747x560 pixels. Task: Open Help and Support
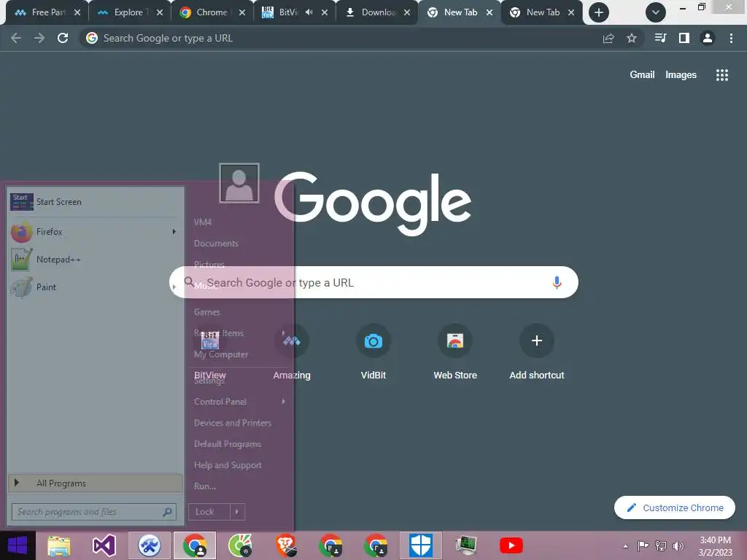(x=228, y=465)
